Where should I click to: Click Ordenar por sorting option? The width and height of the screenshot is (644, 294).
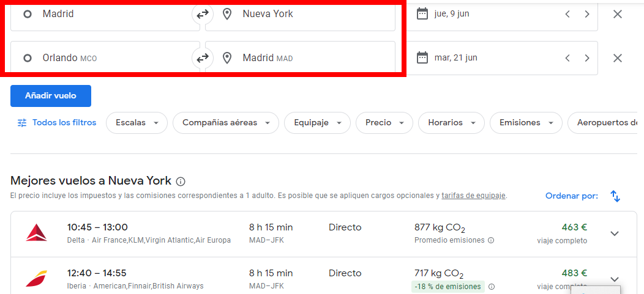click(572, 196)
